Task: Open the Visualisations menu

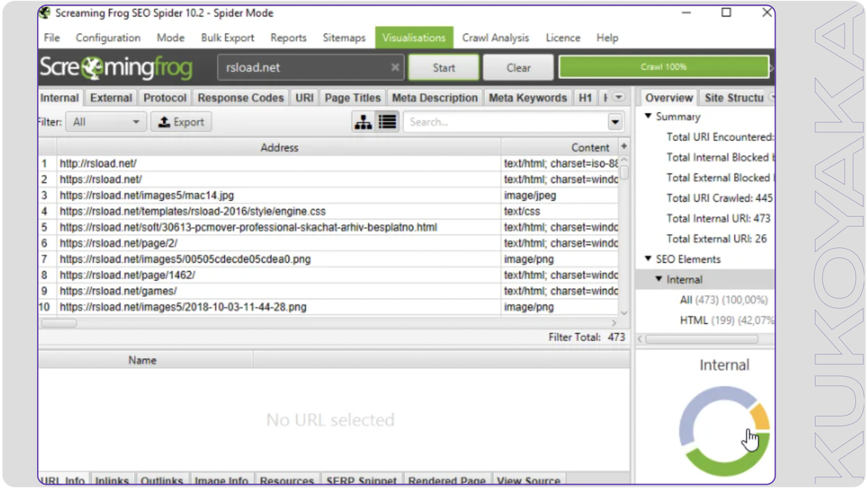Action: [414, 38]
